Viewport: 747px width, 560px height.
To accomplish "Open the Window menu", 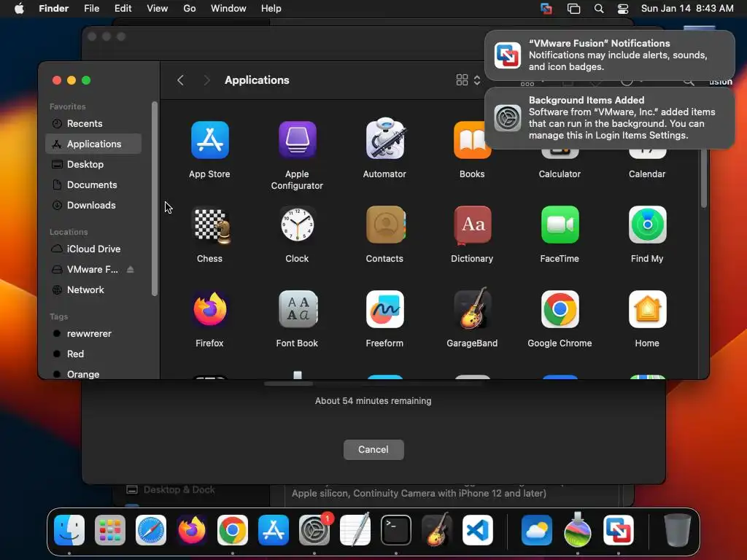I will pyautogui.click(x=228, y=9).
